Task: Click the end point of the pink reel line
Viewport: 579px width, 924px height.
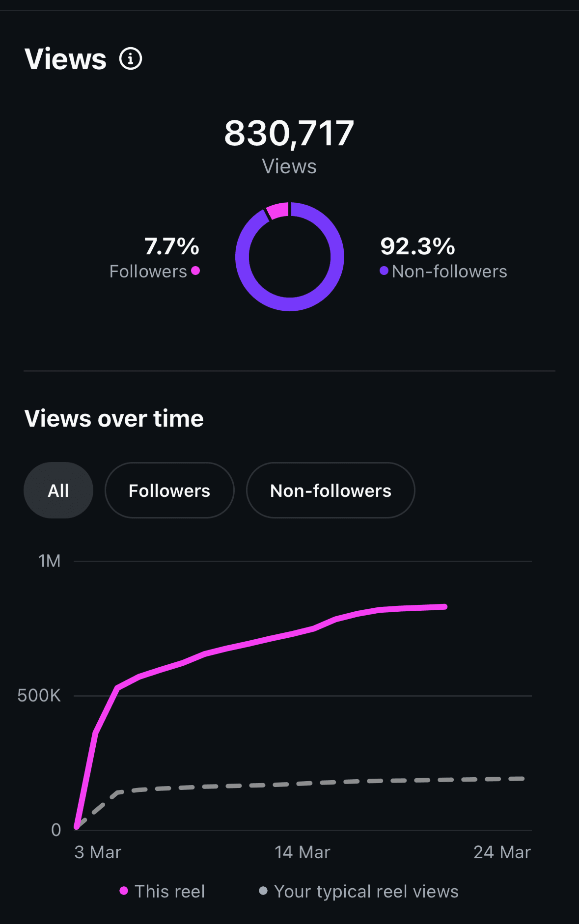Action: pos(445,607)
